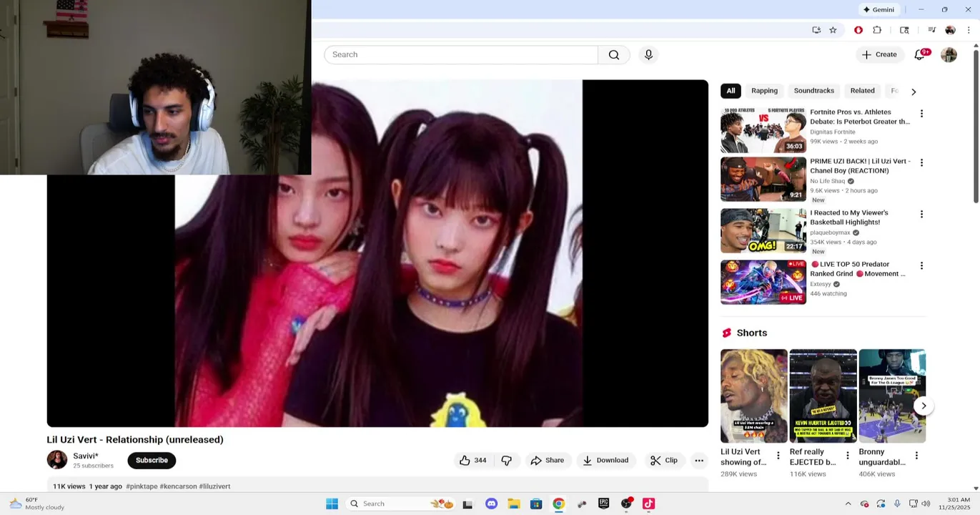Open Fortnite Pros vs. Athletes thumbnail

coord(763,131)
